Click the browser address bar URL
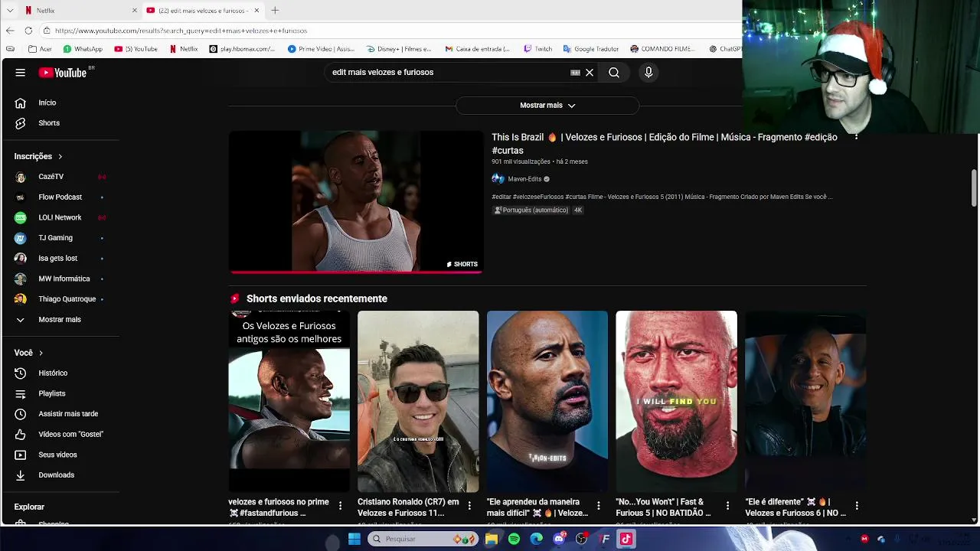Screen dimensions: 980x551 [181, 31]
